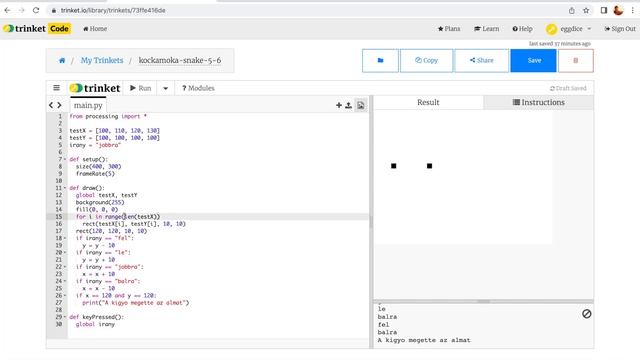Expand the eggdice user dropdown
The image size is (640, 360).
click(569, 29)
